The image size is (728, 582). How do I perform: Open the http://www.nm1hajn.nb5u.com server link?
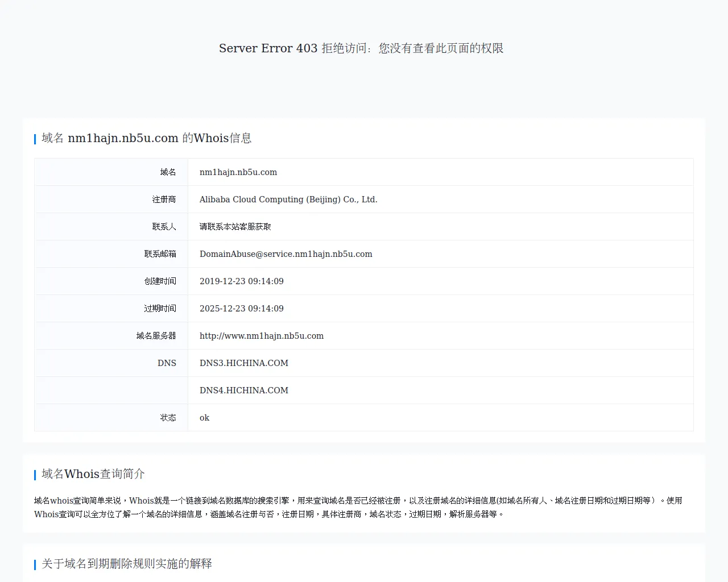tap(261, 336)
